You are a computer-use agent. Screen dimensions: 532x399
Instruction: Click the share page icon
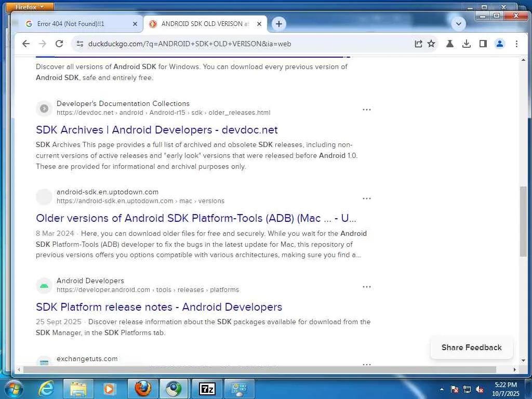click(x=418, y=44)
